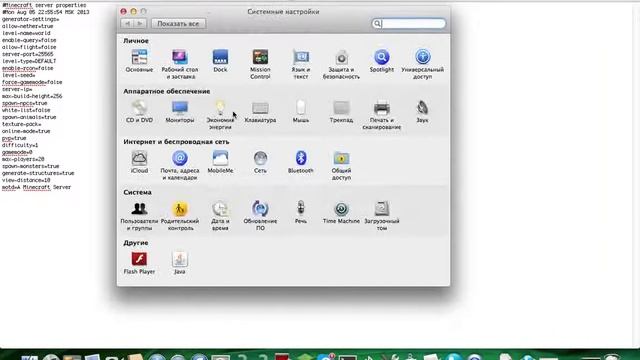640x360 pixels.
Task: Go forward with the right arrow button
Action: coord(140,24)
